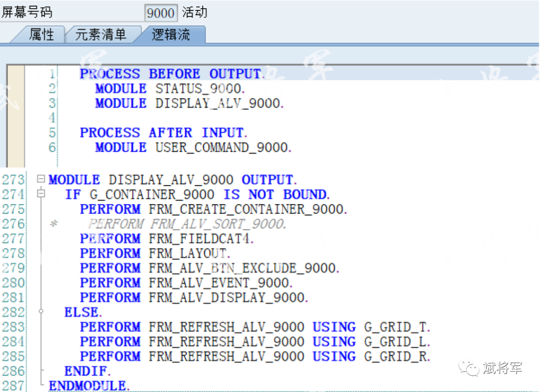This screenshot has height=392, width=540.
Task: Click the PROCESS AFTER INPUT line
Action: point(163,132)
